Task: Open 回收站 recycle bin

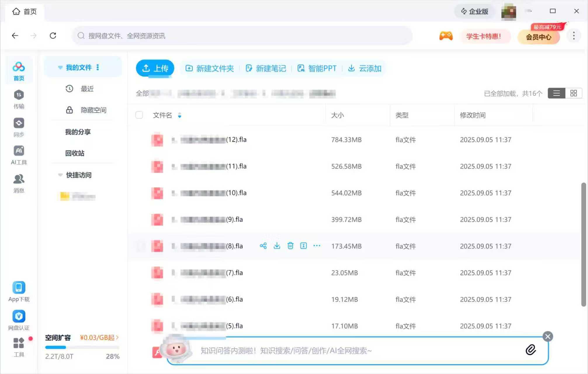Action: pos(75,153)
